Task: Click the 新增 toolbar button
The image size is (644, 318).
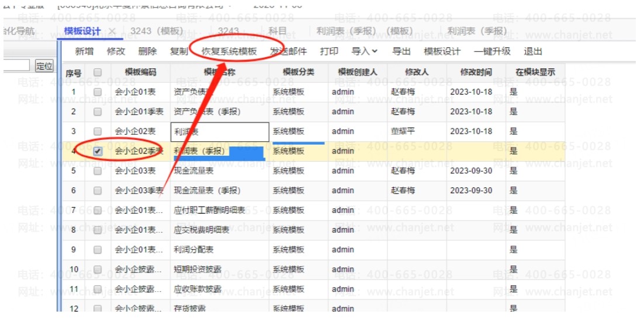Action: (x=84, y=51)
